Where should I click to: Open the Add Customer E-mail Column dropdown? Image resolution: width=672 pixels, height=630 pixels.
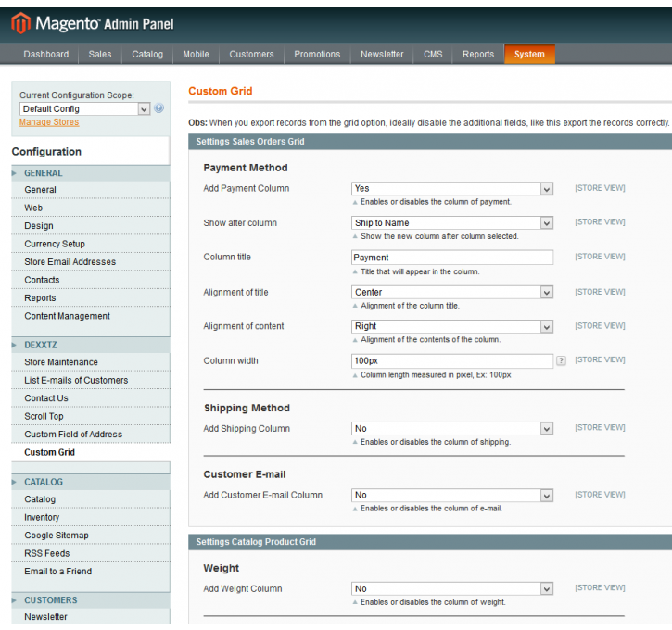coord(452,495)
